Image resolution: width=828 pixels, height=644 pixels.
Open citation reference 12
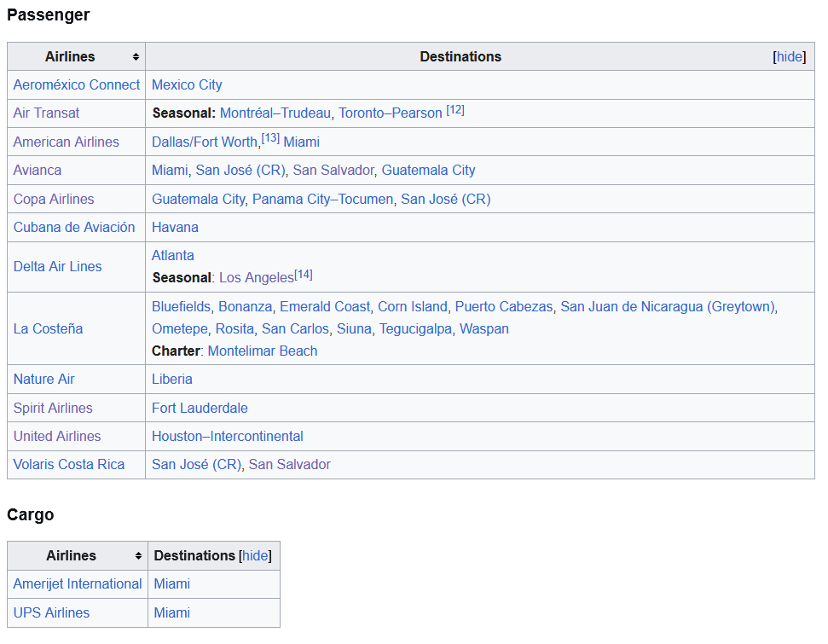(x=455, y=110)
